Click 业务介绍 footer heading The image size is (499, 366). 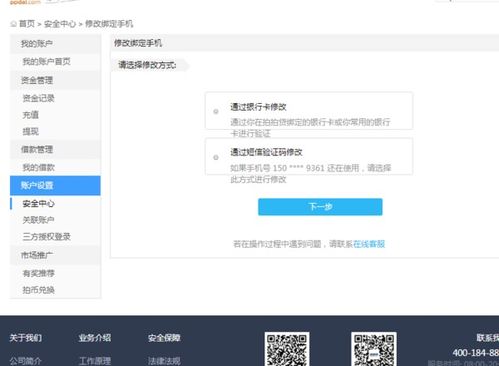pyautogui.click(x=95, y=338)
